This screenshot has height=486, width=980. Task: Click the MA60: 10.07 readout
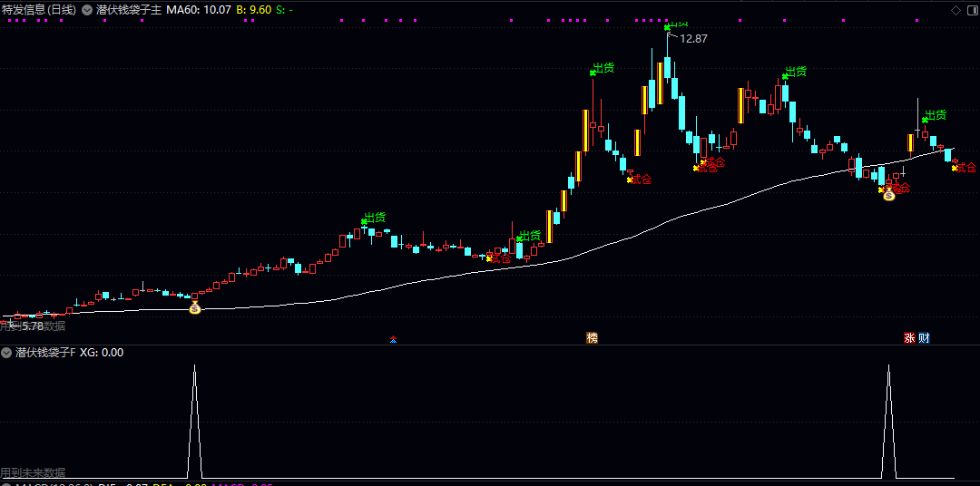tap(198, 10)
